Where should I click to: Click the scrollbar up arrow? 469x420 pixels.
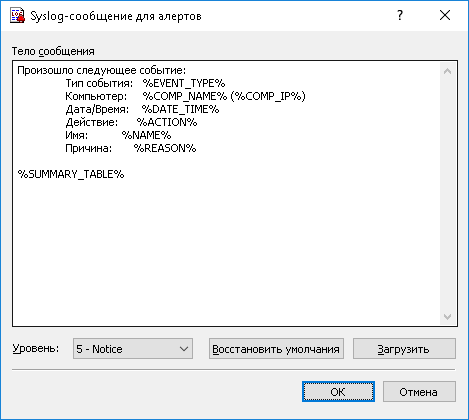point(447,71)
